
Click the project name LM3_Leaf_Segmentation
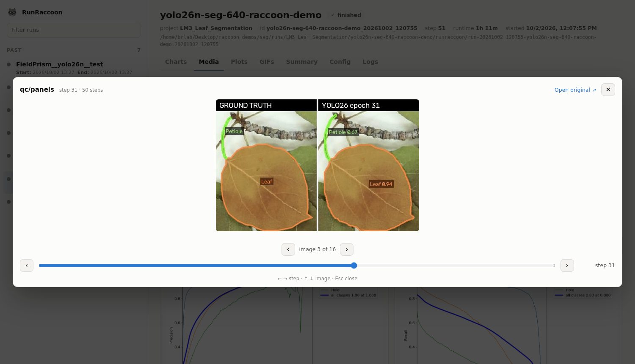point(216,28)
